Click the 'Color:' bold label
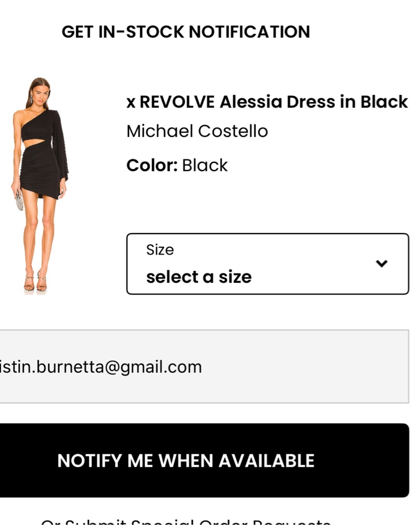The image size is (420, 525). pos(152,165)
